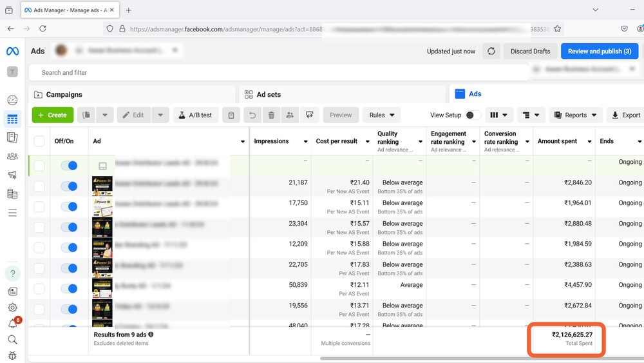Switch to the Ad sets tab

click(269, 95)
